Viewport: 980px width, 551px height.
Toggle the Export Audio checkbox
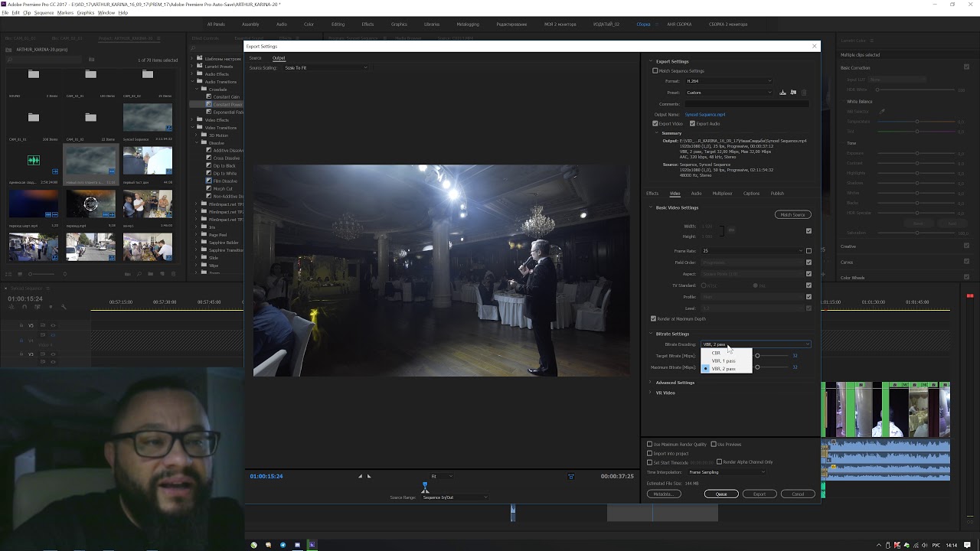point(692,123)
